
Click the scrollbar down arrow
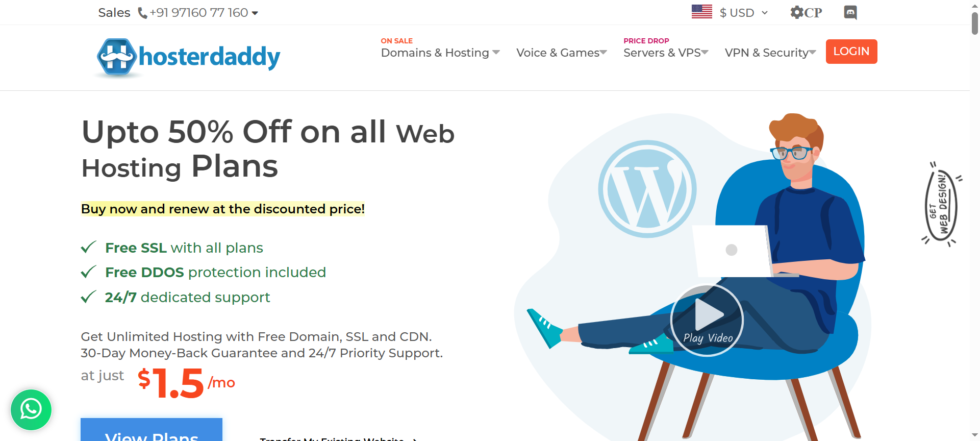click(975, 435)
